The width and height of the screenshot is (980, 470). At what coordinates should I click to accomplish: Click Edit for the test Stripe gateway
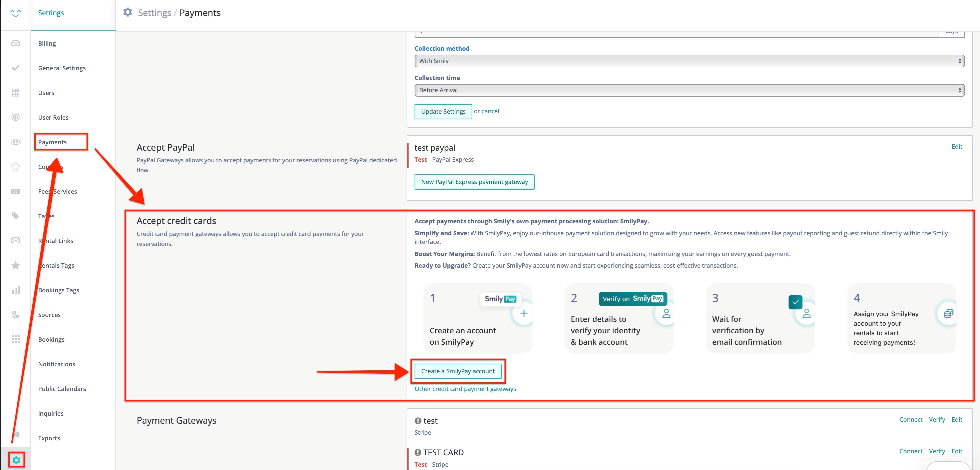(x=957, y=419)
